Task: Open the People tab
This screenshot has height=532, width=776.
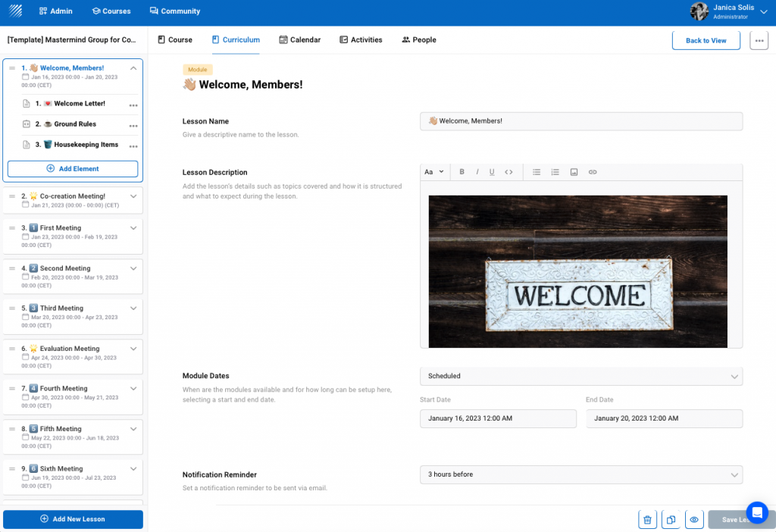Action: point(419,40)
